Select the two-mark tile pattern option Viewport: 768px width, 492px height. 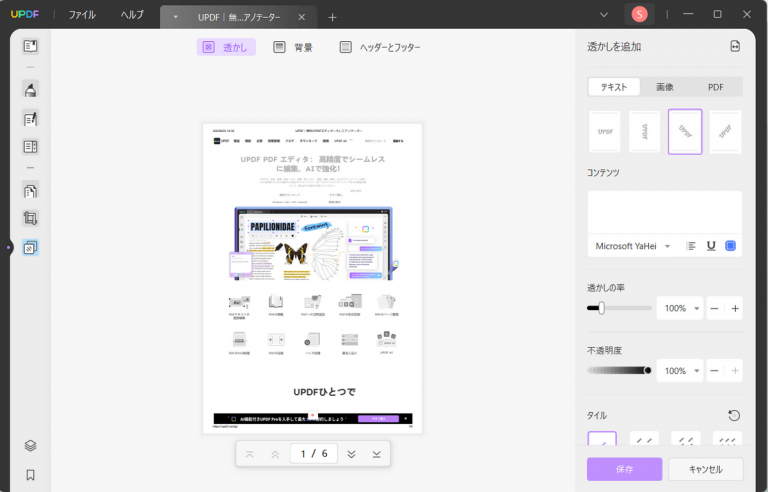pyautogui.click(x=644, y=438)
